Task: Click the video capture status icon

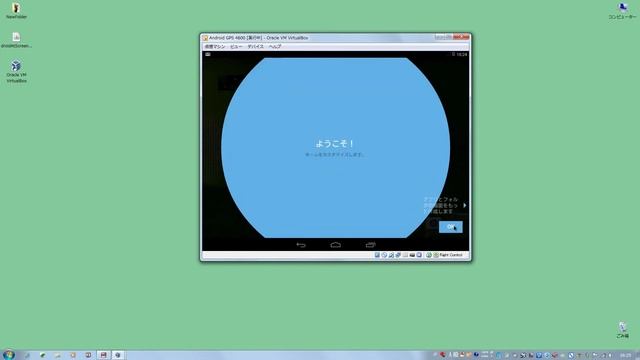Action: 419,255
